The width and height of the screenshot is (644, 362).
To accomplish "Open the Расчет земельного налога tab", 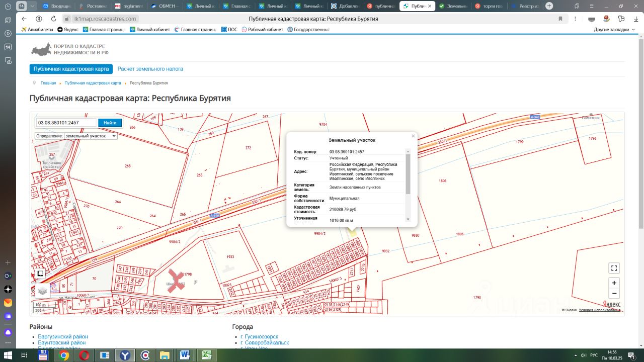I will (x=150, y=69).
